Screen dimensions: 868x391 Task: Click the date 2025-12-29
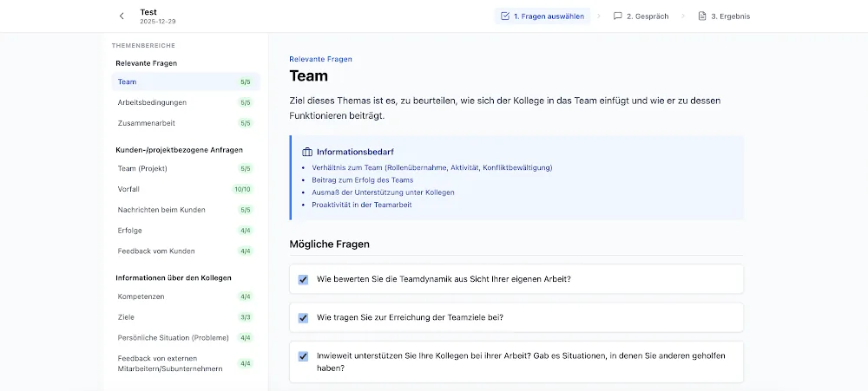pyautogui.click(x=158, y=22)
